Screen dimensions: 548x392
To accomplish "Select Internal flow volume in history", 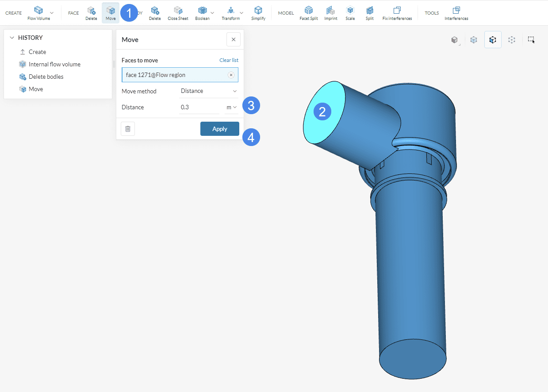I will pyautogui.click(x=54, y=64).
